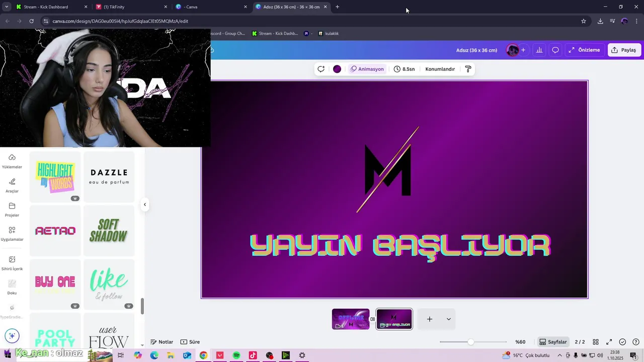
Task: Add a new page with plus button
Action: click(x=430, y=319)
